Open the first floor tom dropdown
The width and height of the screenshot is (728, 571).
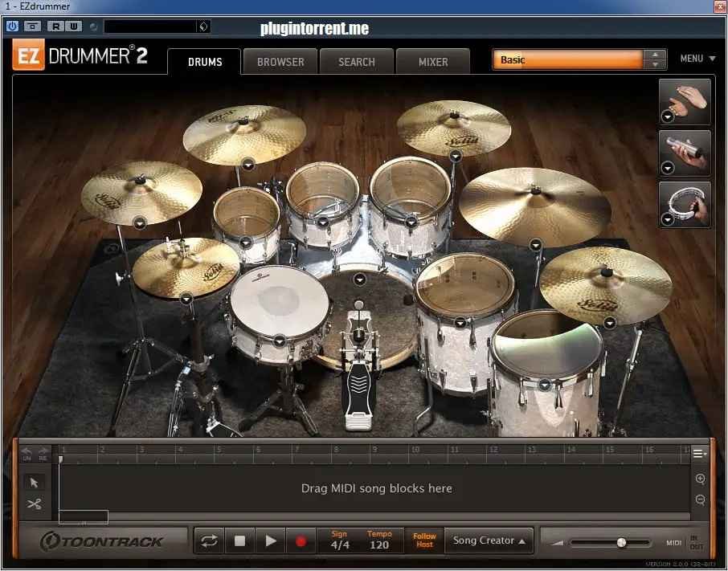[460, 322]
